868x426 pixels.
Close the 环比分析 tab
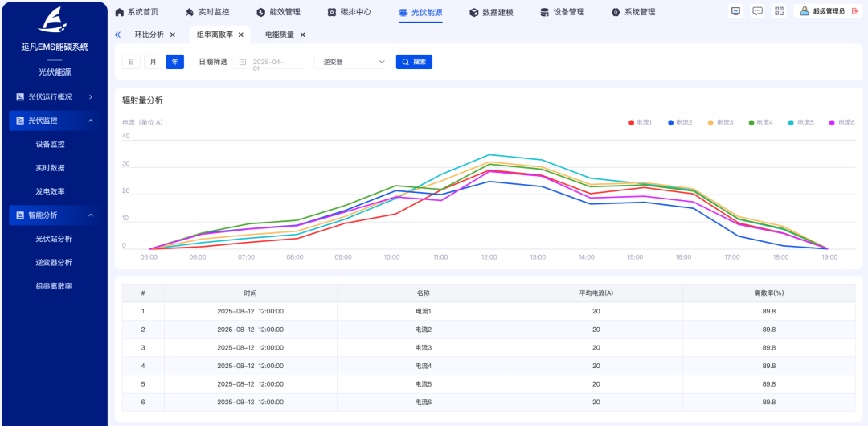pos(173,35)
